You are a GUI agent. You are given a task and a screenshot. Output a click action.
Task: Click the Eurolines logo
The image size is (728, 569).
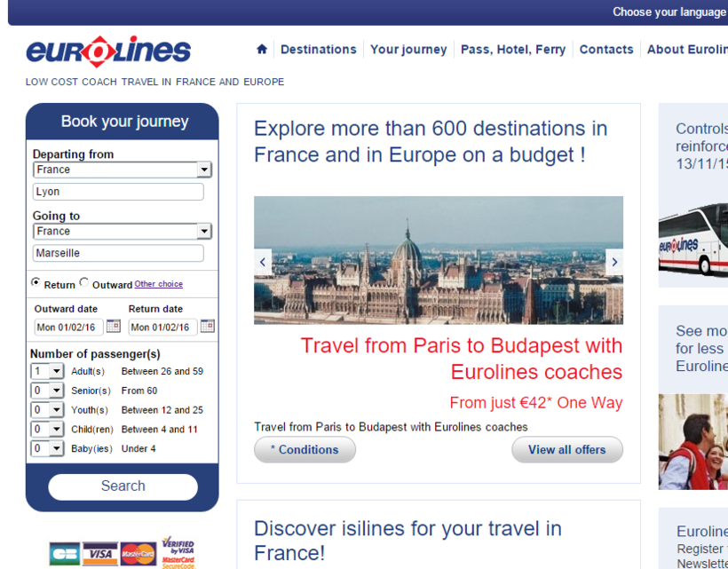[108, 51]
